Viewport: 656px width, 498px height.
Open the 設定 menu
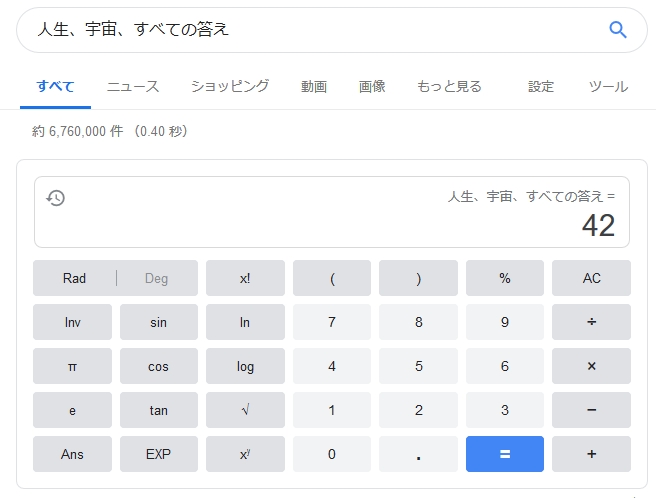[x=541, y=86]
